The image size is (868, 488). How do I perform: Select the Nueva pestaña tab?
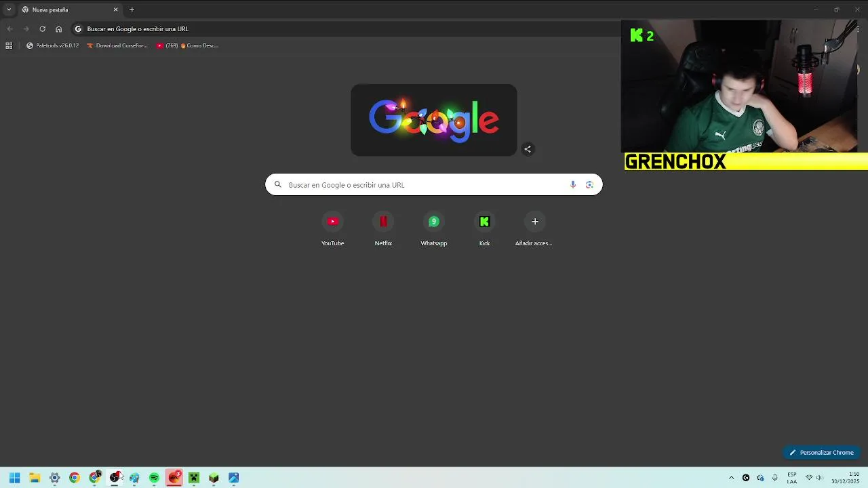70,9
